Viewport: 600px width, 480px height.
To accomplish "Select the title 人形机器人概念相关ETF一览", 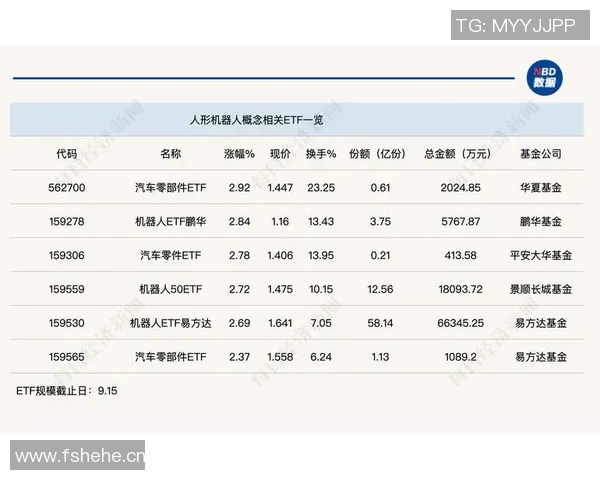I will 257,120.
